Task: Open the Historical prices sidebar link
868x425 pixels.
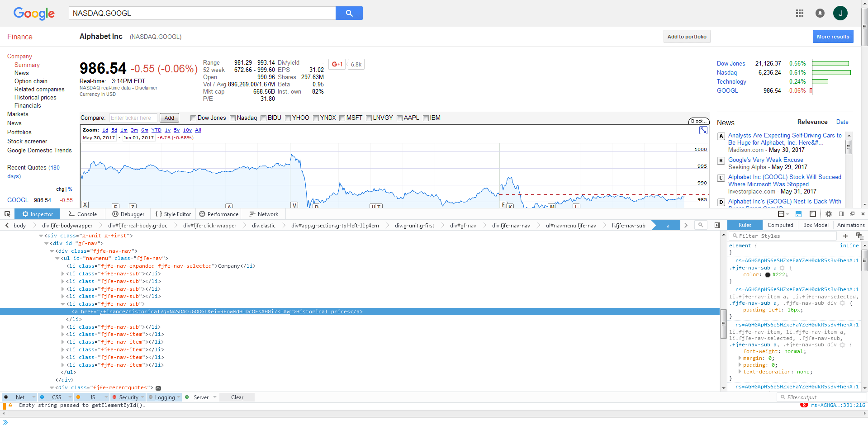Action: click(35, 98)
